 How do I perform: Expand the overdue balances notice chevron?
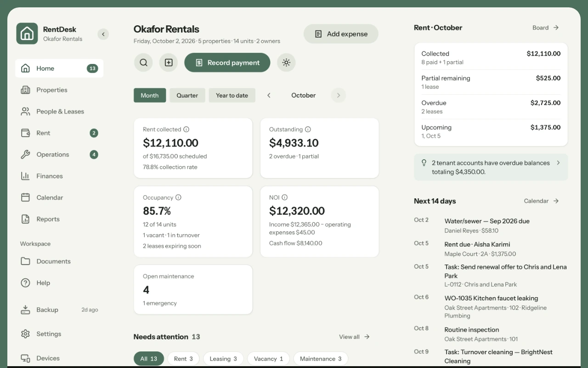pyautogui.click(x=558, y=163)
